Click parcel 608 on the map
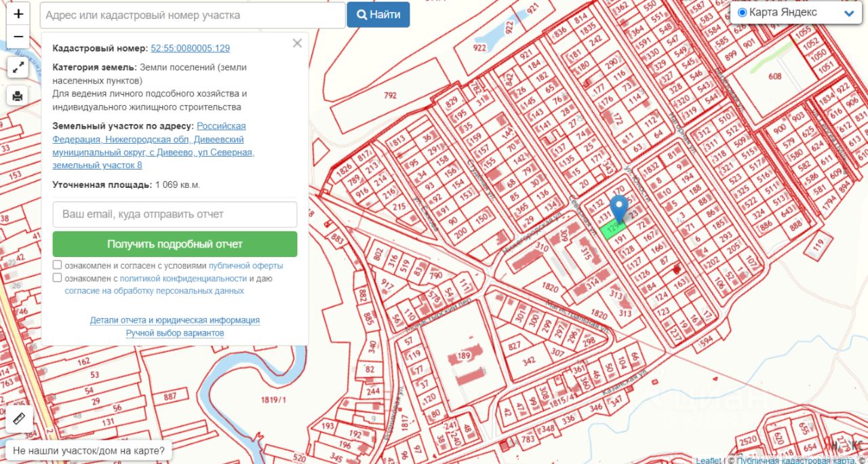The image size is (868, 464). coord(775,77)
